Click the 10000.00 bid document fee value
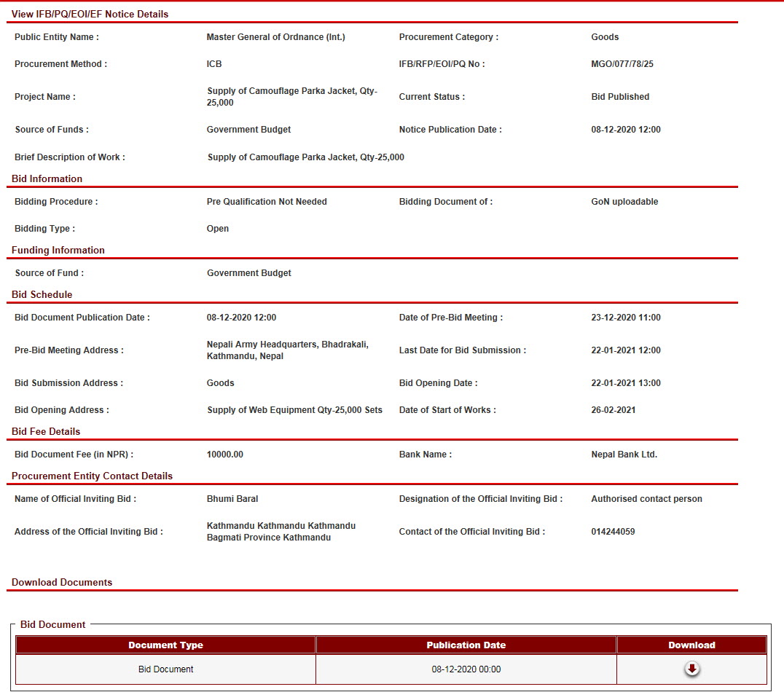This screenshot has width=784, height=692. (224, 455)
